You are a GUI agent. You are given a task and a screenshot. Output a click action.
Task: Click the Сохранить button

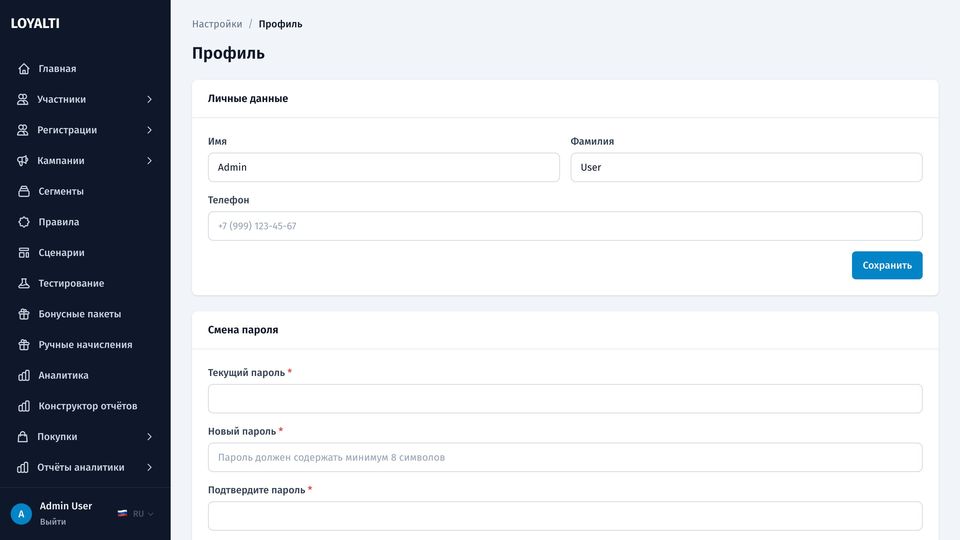[887, 265]
